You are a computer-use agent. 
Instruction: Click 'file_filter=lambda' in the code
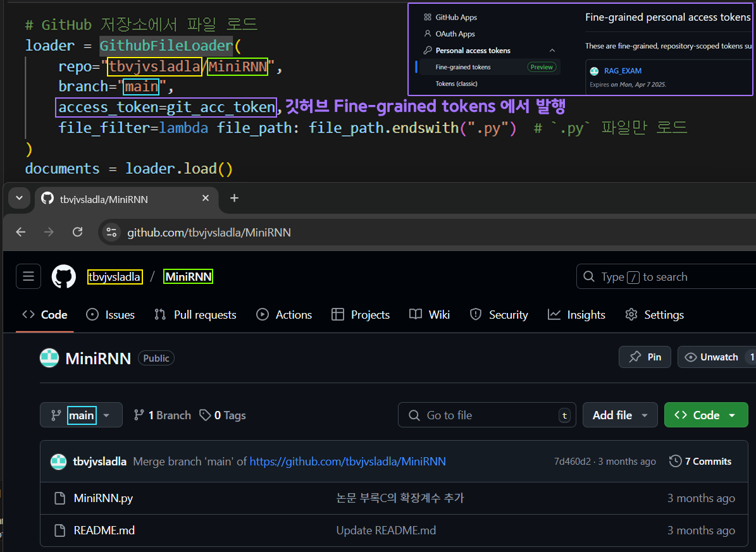pyautogui.click(x=133, y=128)
